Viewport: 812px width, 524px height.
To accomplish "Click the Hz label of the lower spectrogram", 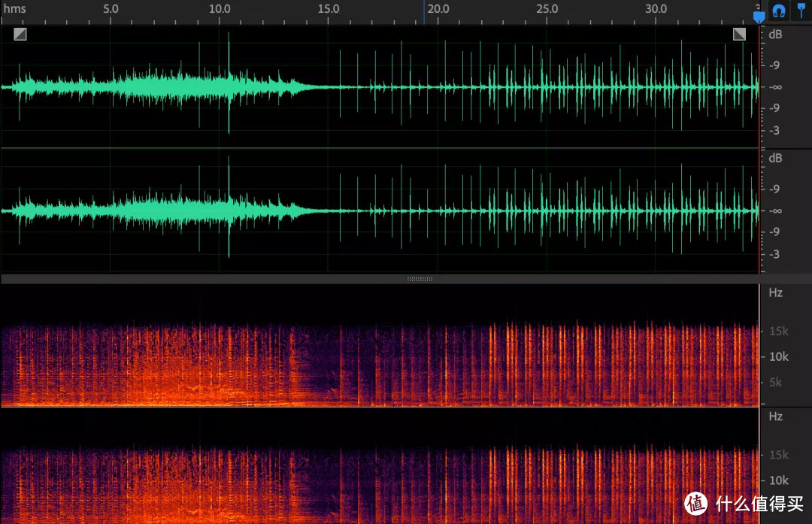I will click(x=775, y=416).
